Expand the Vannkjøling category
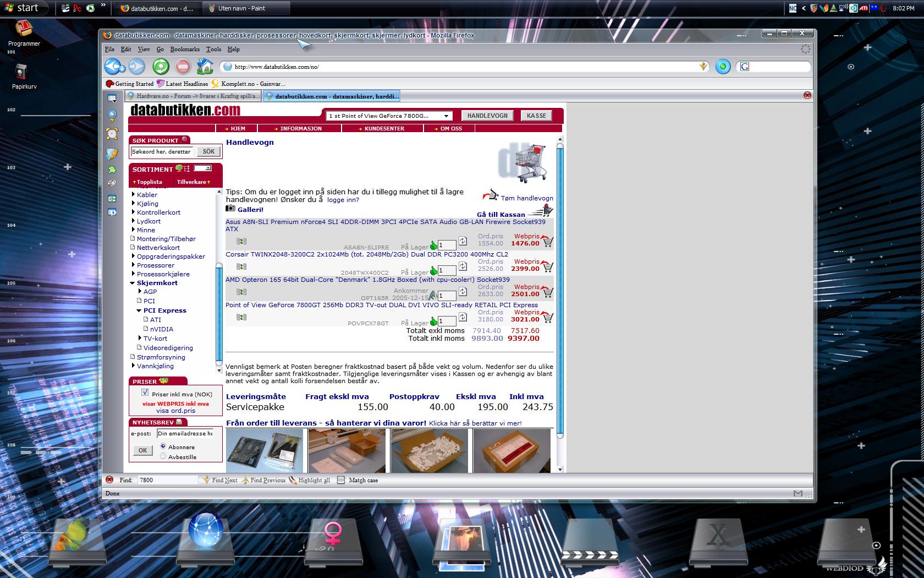This screenshot has width=924, height=578. [x=133, y=366]
